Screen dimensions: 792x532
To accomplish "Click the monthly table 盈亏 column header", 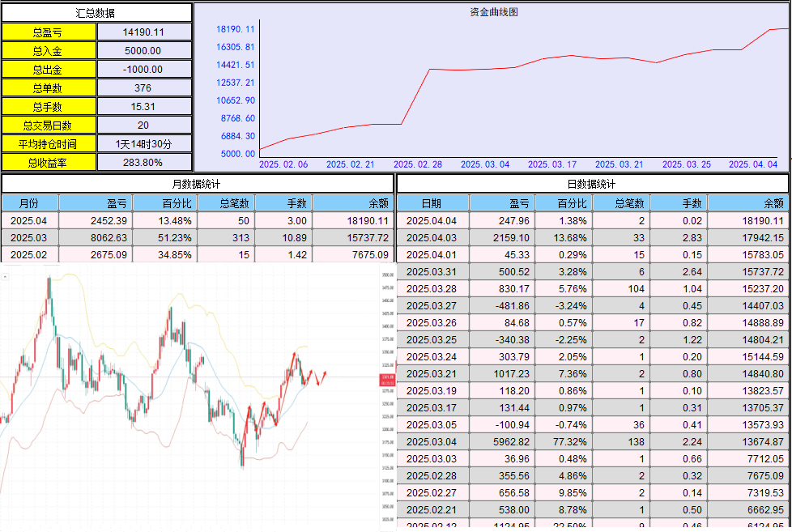I will coord(96,203).
